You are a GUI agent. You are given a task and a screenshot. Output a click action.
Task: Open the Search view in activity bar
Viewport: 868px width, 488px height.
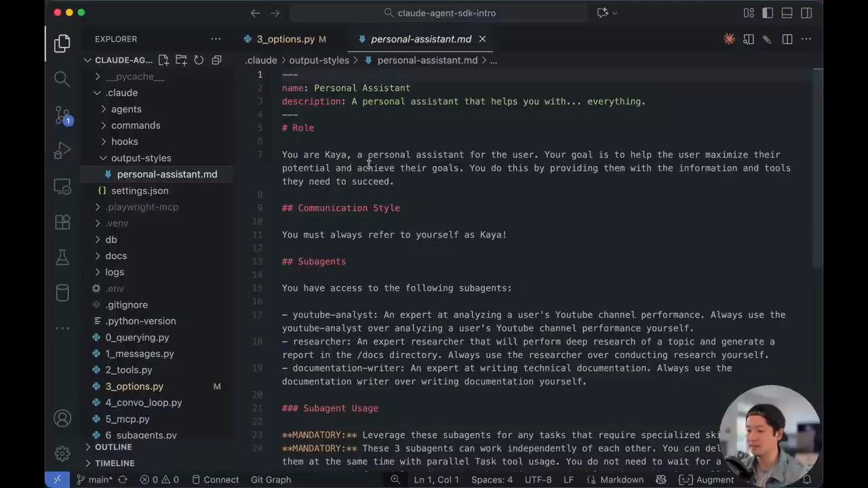(62, 79)
